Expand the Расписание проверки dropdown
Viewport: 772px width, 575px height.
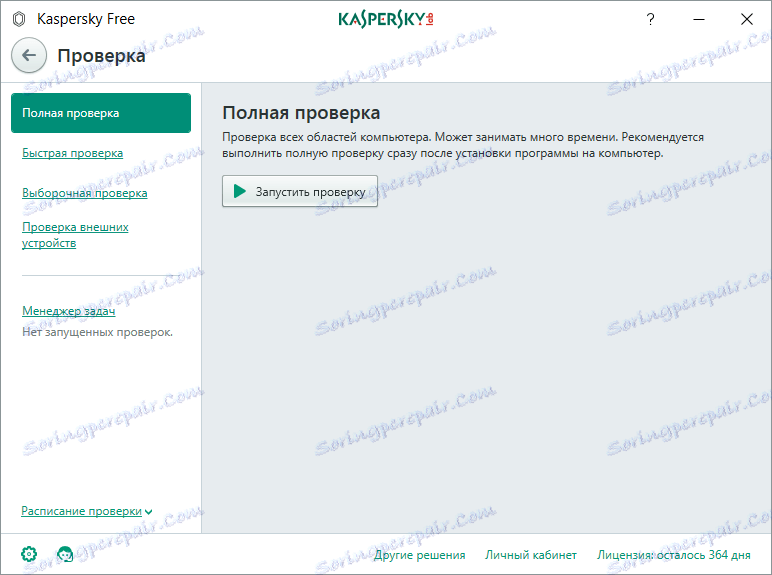[x=87, y=511]
